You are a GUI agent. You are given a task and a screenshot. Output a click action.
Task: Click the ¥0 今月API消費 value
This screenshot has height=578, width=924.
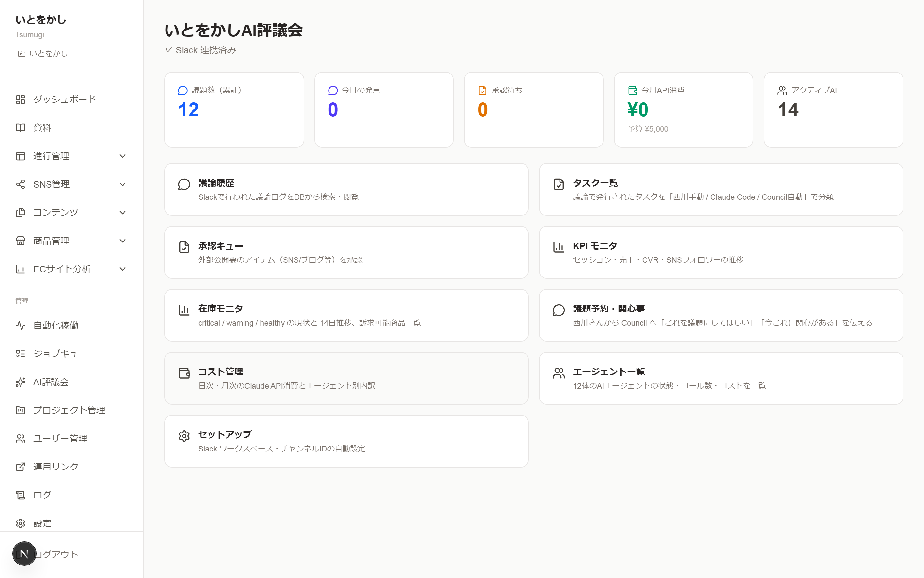tap(638, 110)
